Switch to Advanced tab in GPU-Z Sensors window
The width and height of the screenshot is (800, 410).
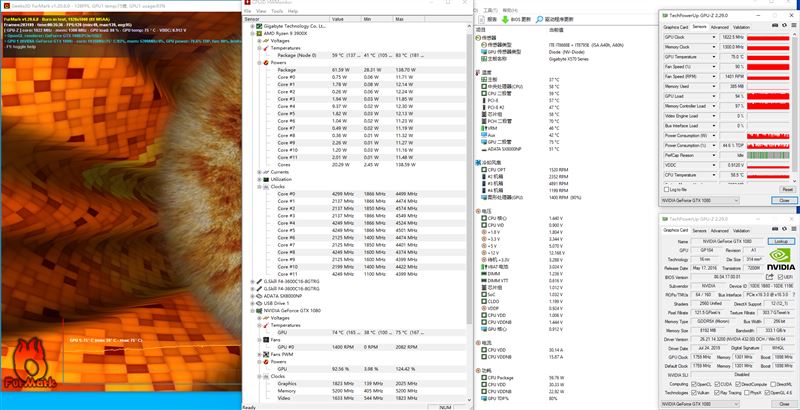pyautogui.click(x=719, y=27)
